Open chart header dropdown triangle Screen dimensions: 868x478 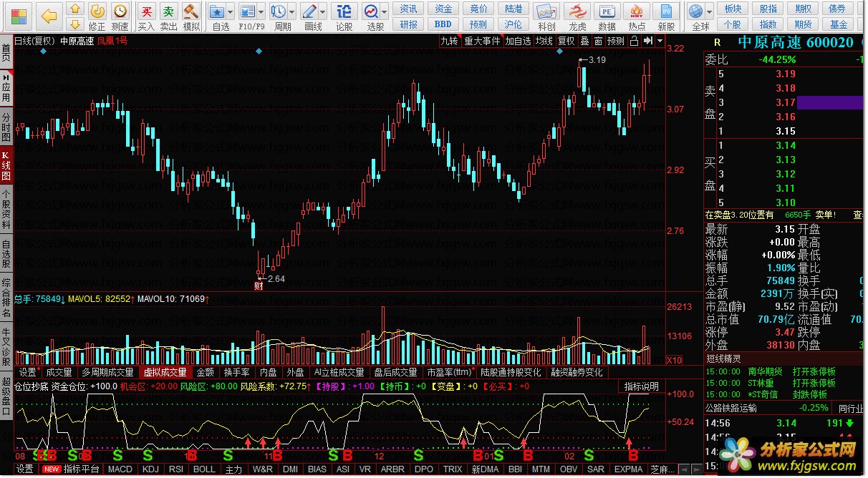pyautogui.click(x=660, y=41)
